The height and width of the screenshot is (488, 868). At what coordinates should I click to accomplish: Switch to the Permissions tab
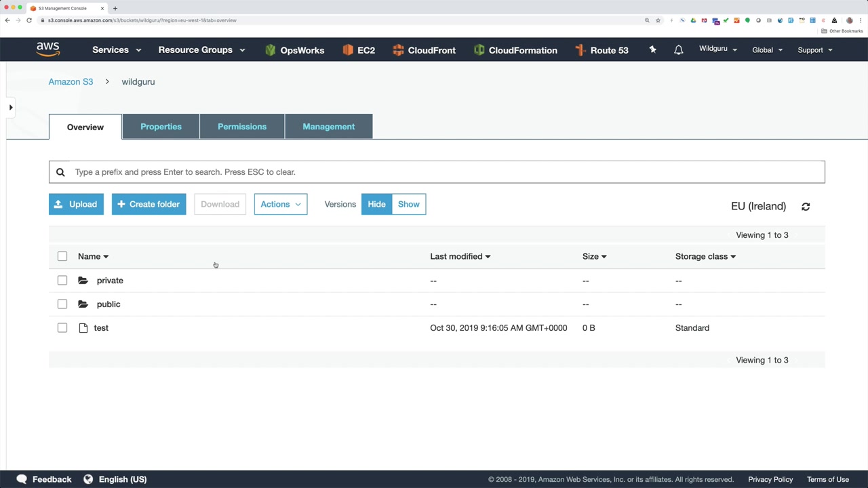(x=242, y=127)
